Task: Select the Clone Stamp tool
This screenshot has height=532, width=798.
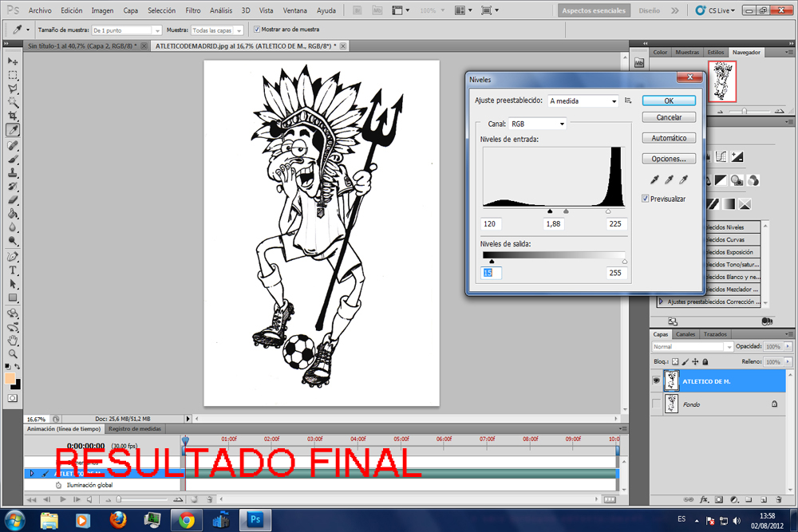Action: click(13, 173)
